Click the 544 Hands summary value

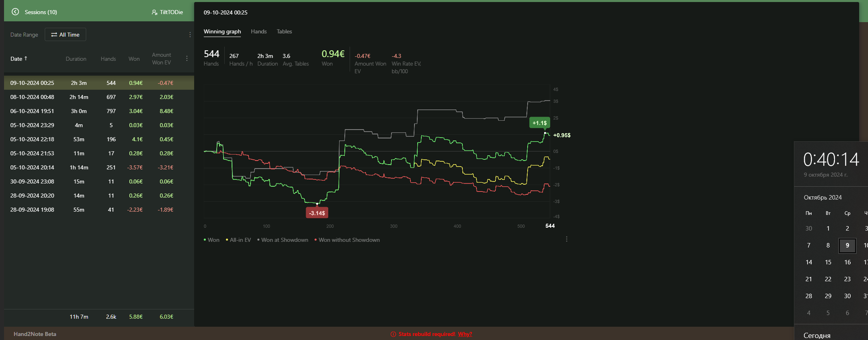(x=211, y=54)
